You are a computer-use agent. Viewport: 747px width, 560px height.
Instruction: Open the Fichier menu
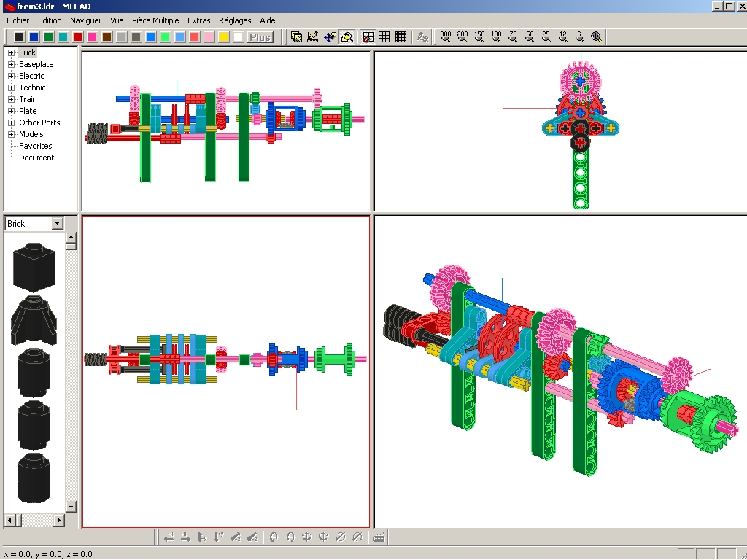click(18, 20)
